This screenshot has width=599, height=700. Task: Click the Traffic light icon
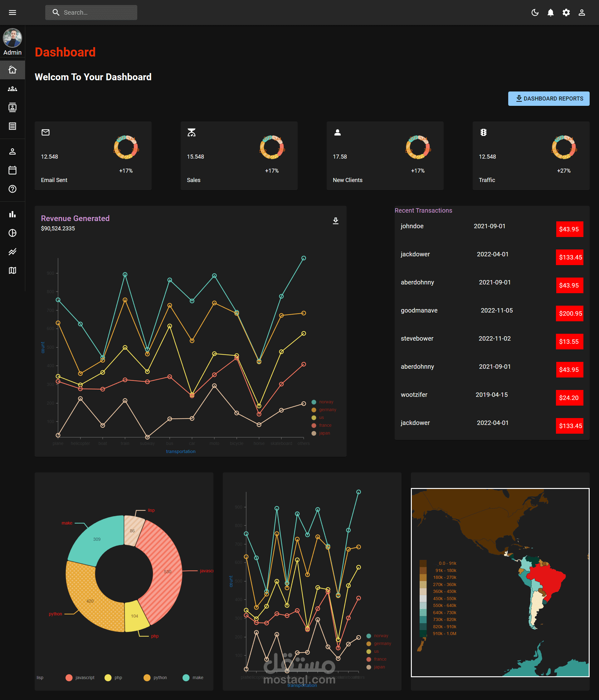[484, 132]
